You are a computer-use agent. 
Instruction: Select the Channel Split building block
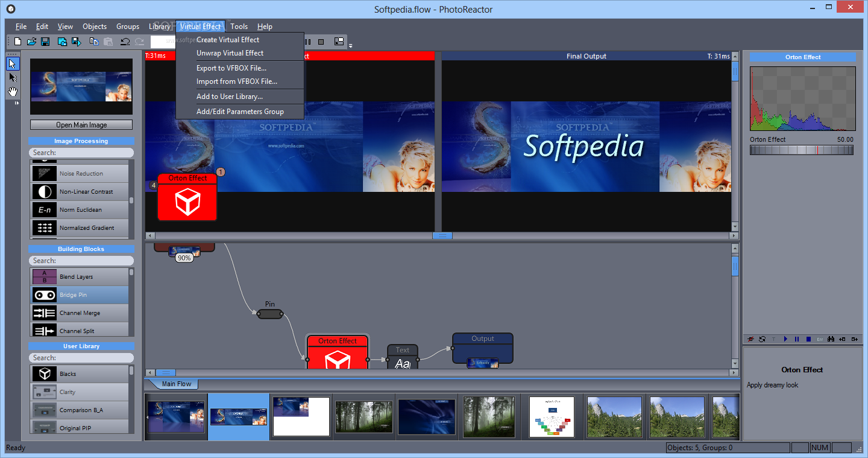(x=80, y=329)
